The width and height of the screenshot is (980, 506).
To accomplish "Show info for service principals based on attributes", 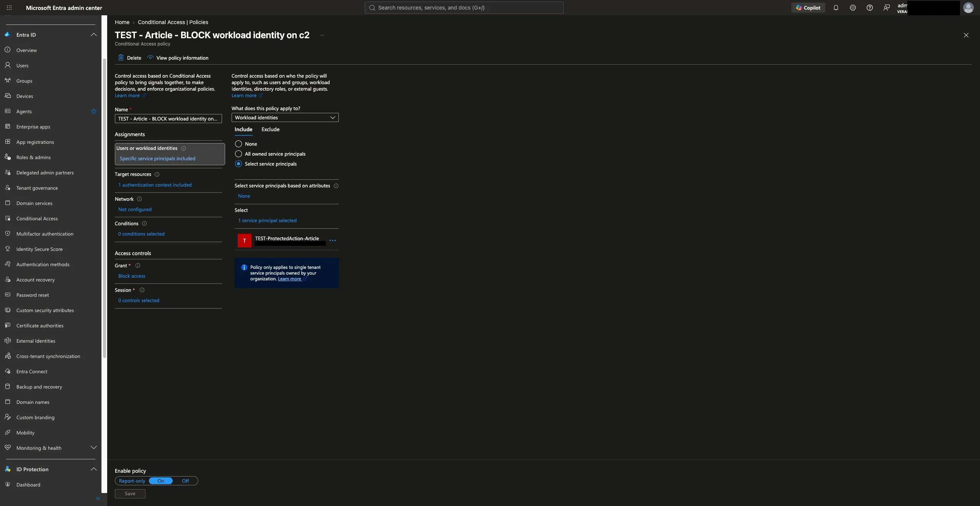I will pos(336,186).
